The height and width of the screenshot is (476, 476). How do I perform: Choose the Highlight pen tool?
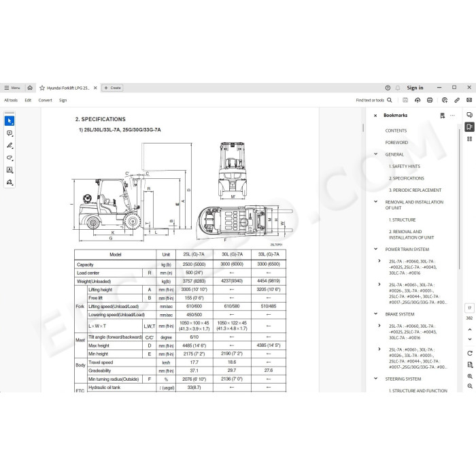[x=10, y=146]
